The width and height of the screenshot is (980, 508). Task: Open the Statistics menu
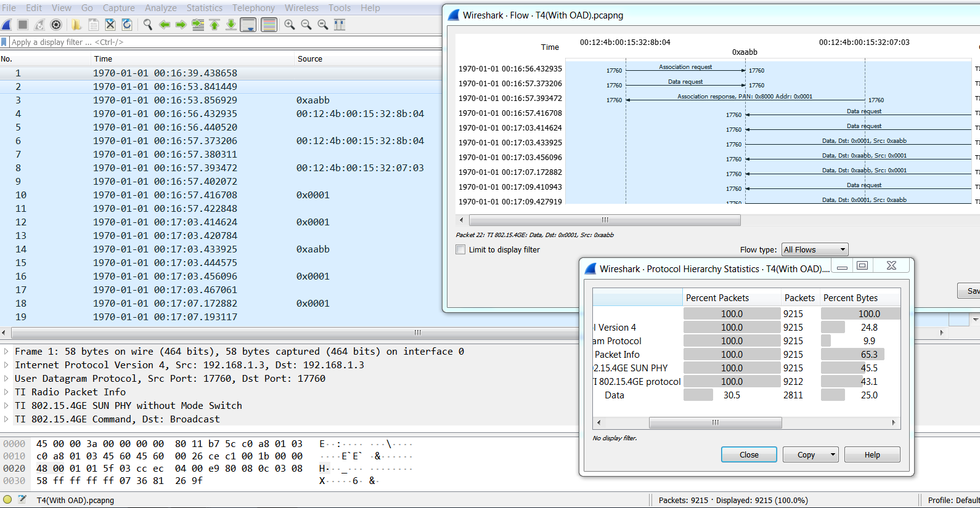pos(205,8)
